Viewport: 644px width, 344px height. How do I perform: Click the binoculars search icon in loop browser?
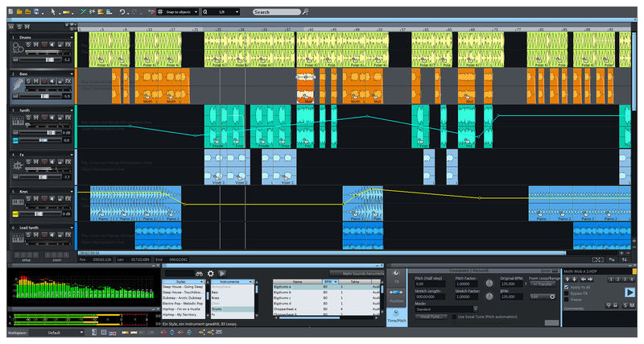click(x=199, y=274)
